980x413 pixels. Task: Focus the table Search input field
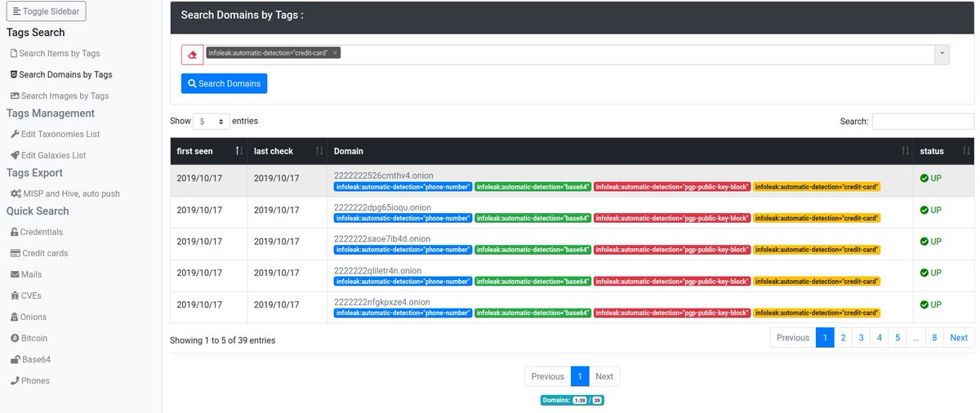pos(923,121)
